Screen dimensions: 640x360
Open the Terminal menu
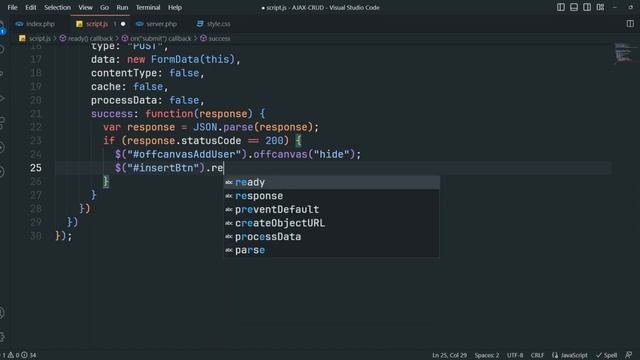[x=148, y=7]
